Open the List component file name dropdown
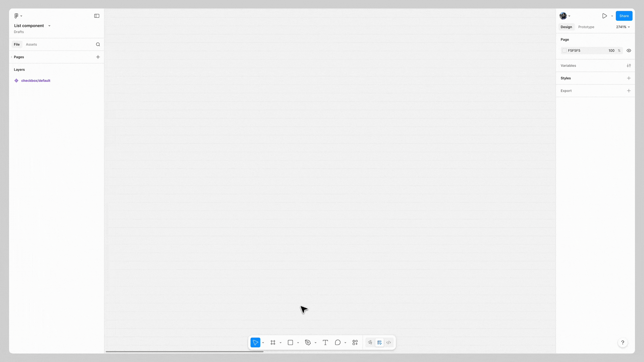 (49, 26)
